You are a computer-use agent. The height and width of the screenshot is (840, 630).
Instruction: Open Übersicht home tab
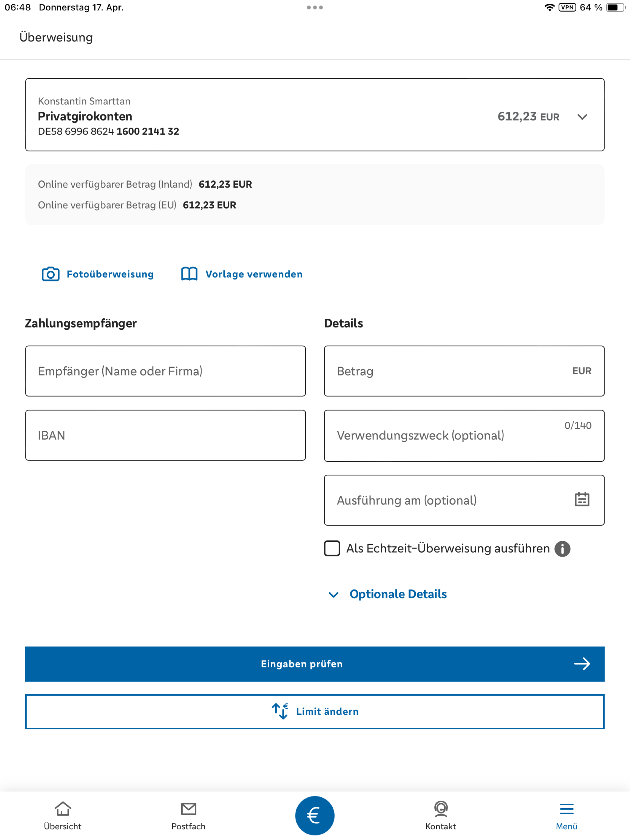[63, 816]
